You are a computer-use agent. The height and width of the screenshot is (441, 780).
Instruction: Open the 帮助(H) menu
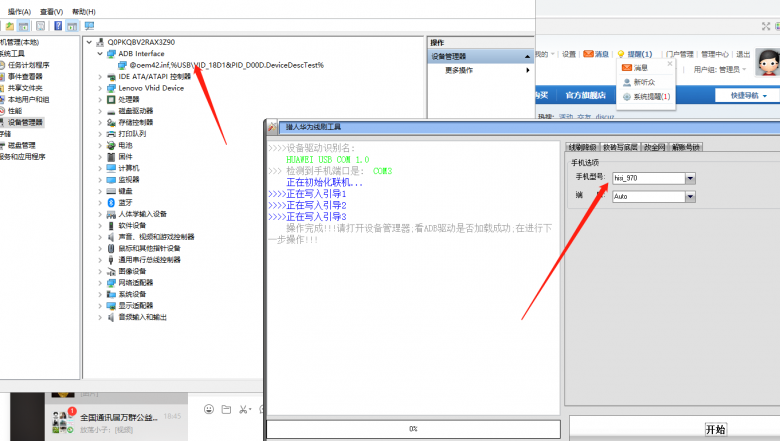(84, 11)
